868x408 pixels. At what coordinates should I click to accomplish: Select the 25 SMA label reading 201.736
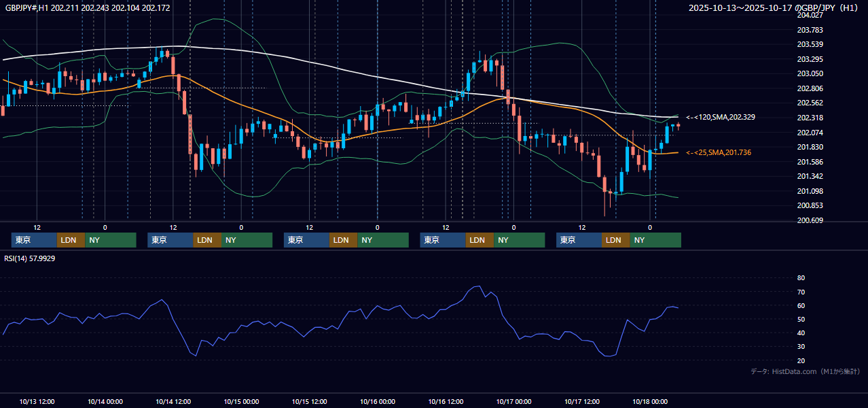[719, 152]
